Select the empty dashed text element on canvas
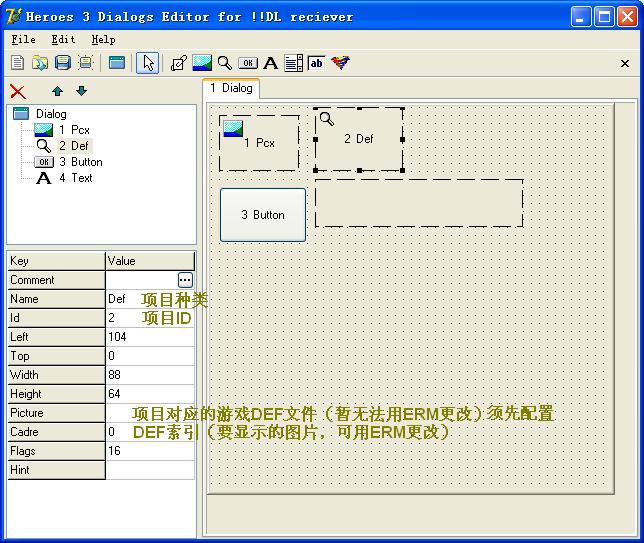This screenshot has width=644, height=543. pyautogui.click(x=419, y=203)
